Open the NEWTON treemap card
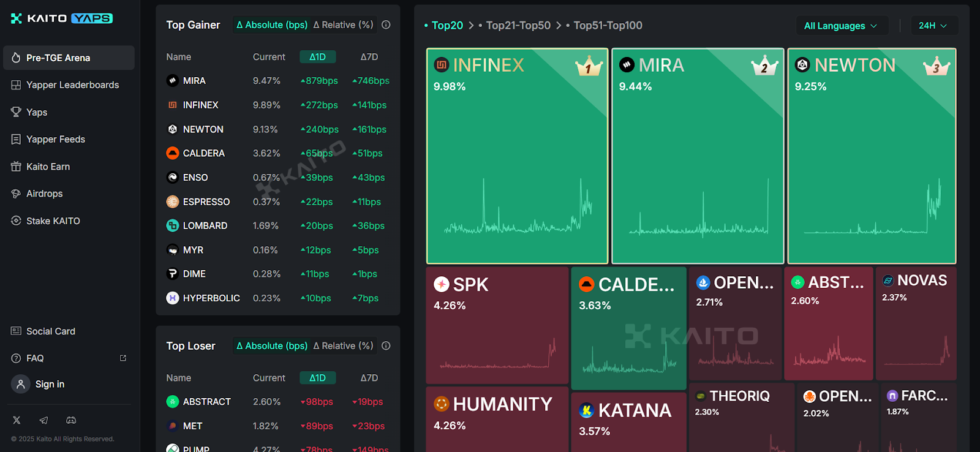Image resolution: width=980 pixels, height=452 pixels. (872, 156)
